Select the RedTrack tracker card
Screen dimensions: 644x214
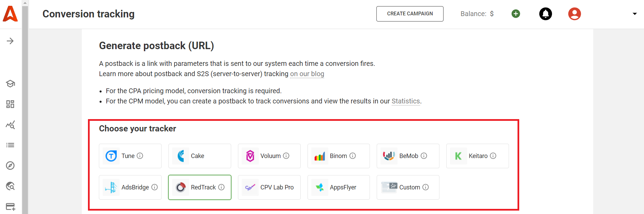[199, 187]
